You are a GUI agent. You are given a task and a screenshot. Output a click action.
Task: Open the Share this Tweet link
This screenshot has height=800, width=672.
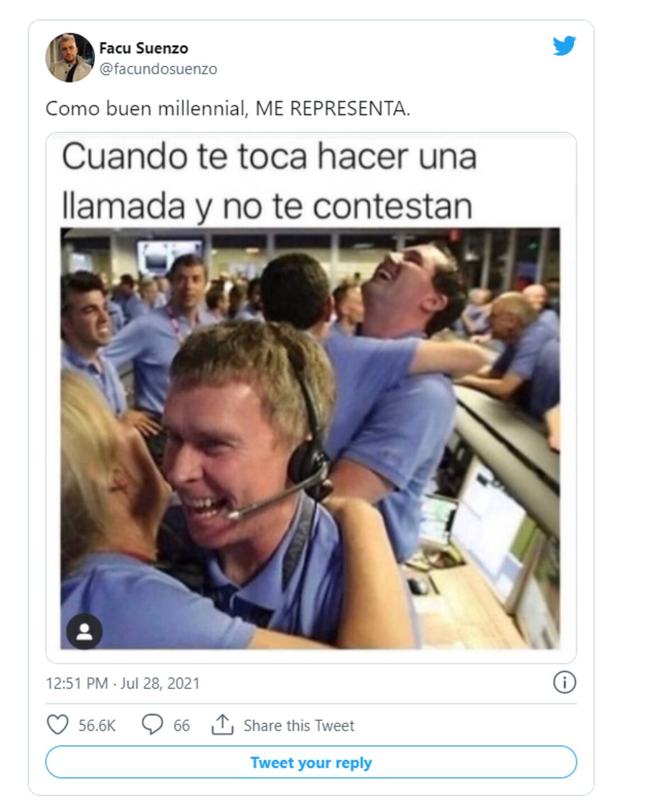(x=298, y=725)
